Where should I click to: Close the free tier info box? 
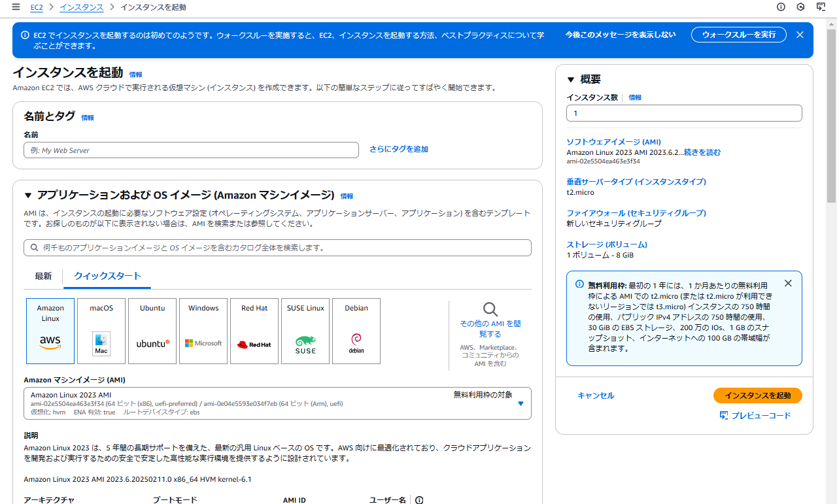(788, 283)
